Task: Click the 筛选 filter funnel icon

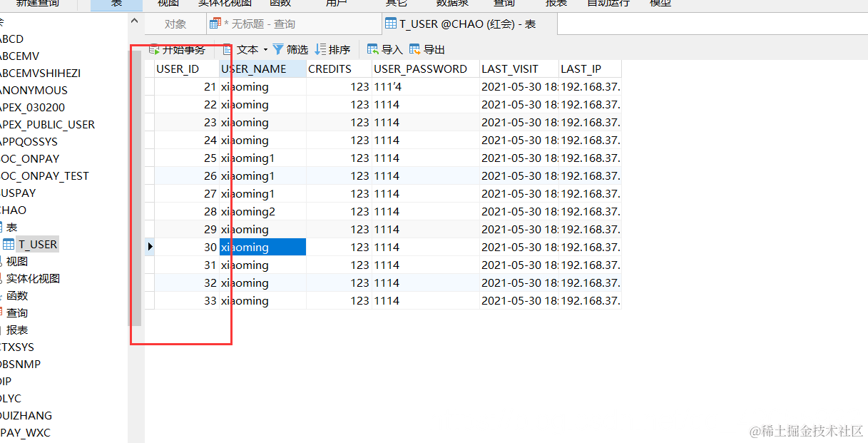Action: 278,50
